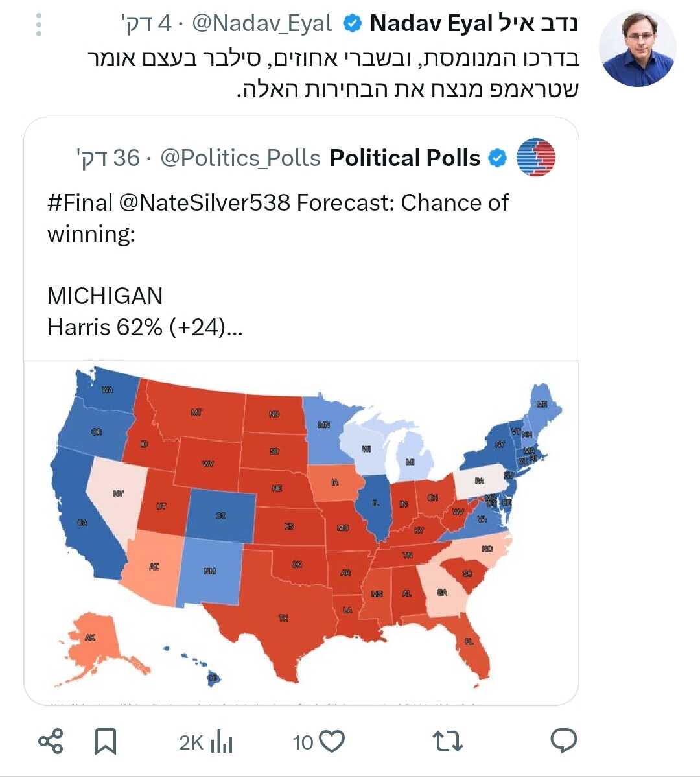700x780 pixels.
Task: Tap the Political Polls avatar icon
Action: pyautogui.click(x=536, y=158)
